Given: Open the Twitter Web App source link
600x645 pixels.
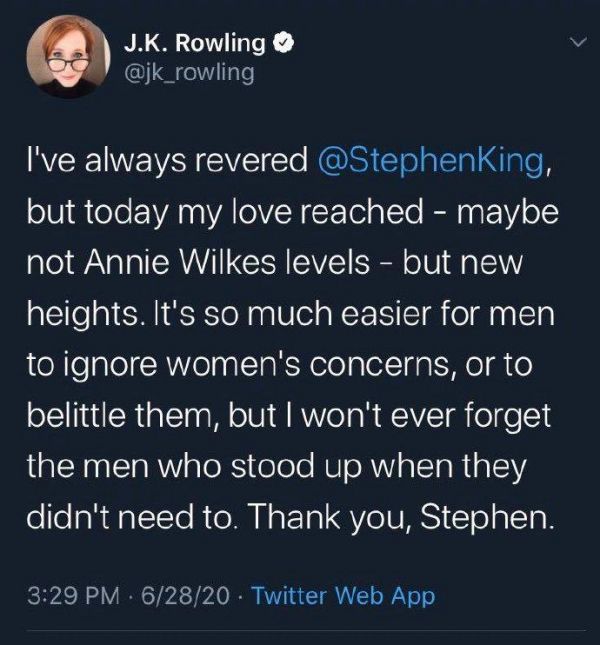Looking at the screenshot, I should [343, 596].
